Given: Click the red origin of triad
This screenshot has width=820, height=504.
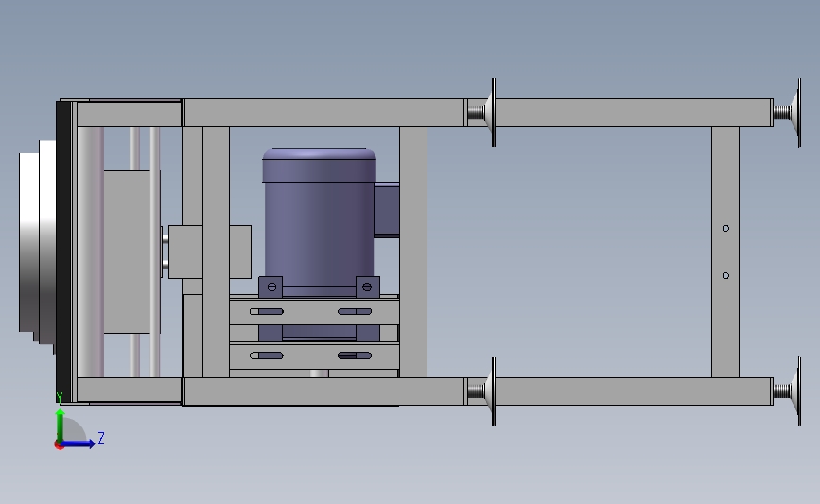Looking at the screenshot, I should pos(59,445).
